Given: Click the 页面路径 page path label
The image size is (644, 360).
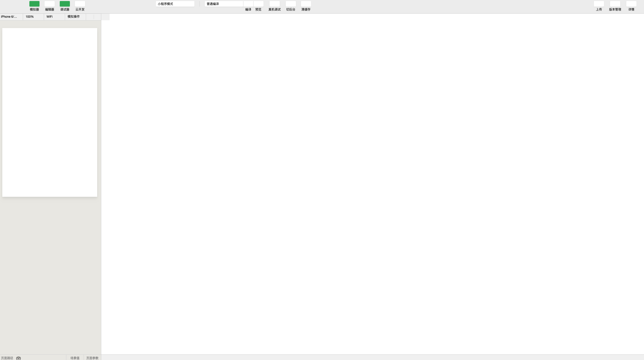Looking at the screenshot, I should click(7, 358).
